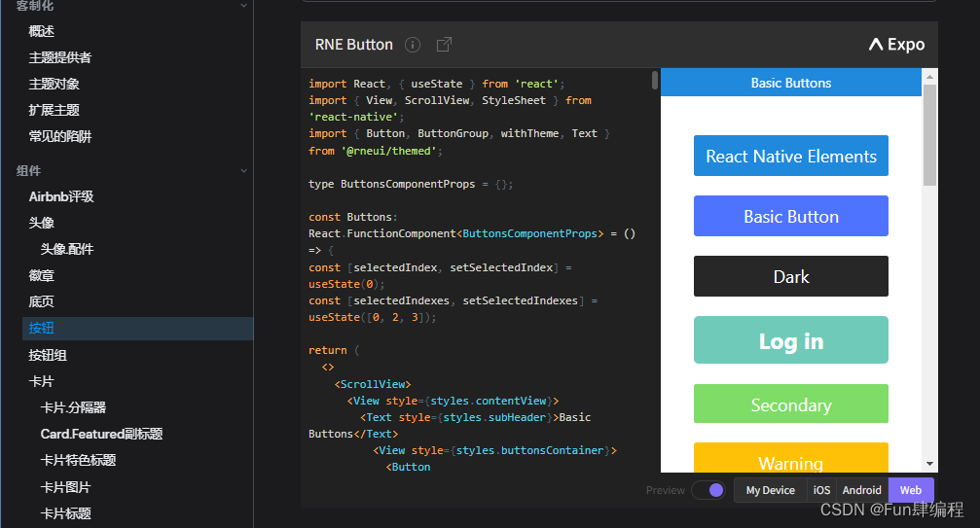Open the 卡片标题 sub-item
This screenshot has height=528, width=980.
click(65, 513)
